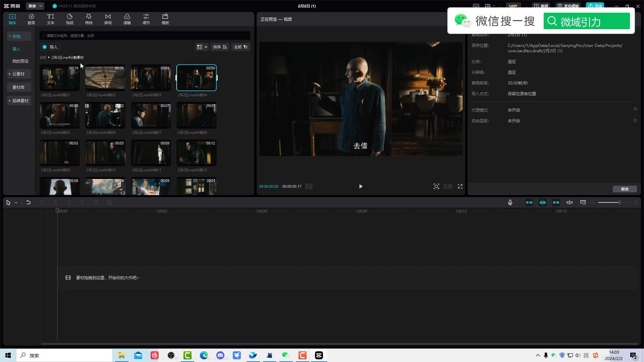The width and height of the screenshot is (644, 362).
Task: Open the selection tool mode dropdown
Action: [16, 203]
